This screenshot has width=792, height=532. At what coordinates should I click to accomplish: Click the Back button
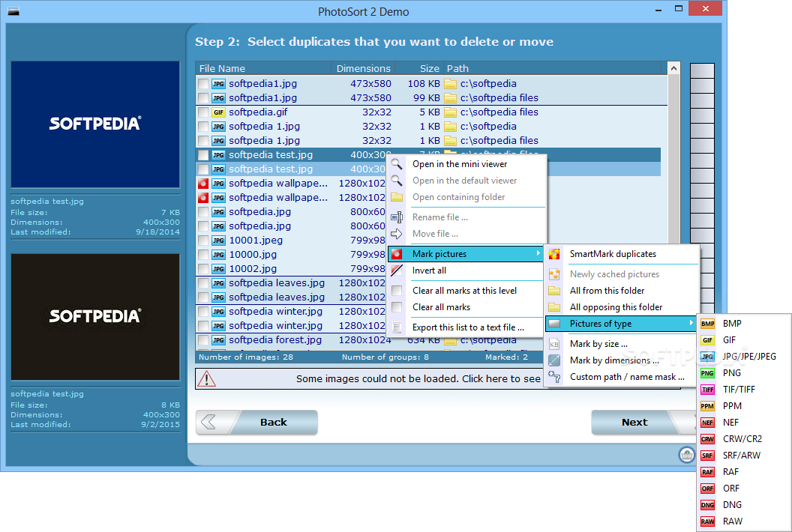[x=256, y=422]
